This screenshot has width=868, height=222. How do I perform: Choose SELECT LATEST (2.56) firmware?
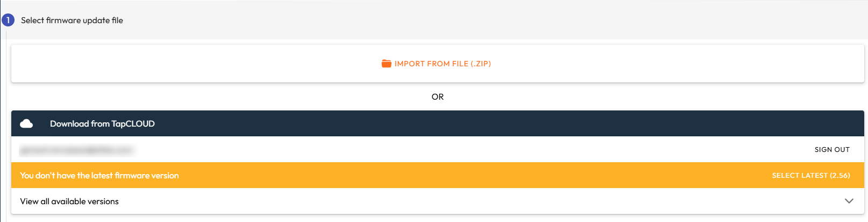810,176
